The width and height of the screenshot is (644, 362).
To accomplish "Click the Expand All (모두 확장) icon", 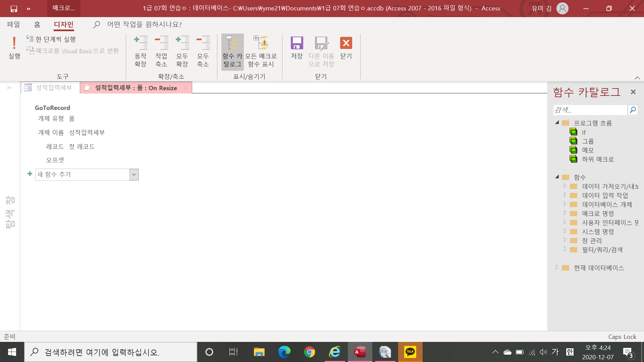I will [x=182, y=44].
